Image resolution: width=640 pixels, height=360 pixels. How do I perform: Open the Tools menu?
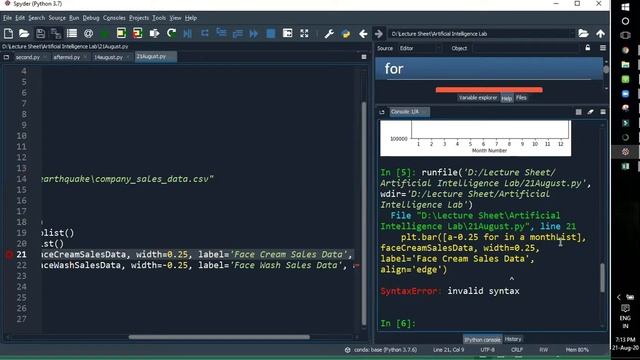tap(159, 18)
